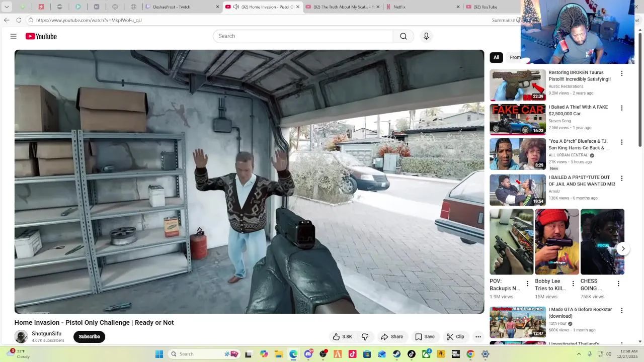Mute the Home Invasion tab audio icon

coord(236,7)
